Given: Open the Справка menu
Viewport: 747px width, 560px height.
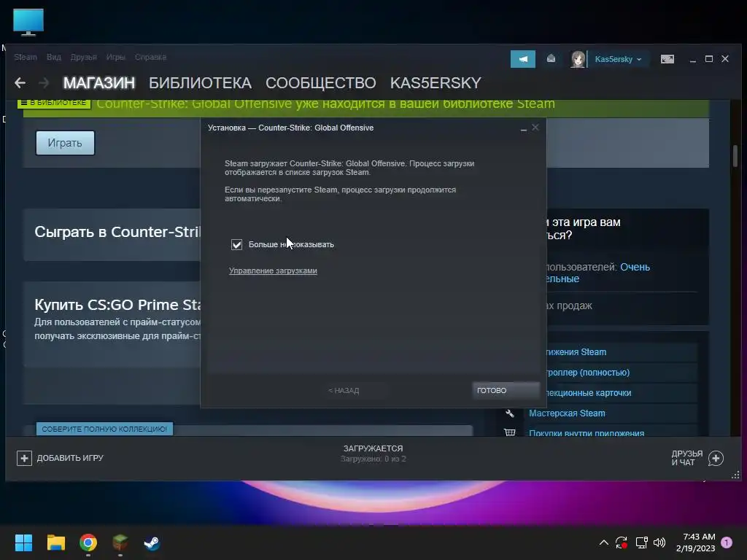Looking at the screenshot, I should [150, 57].
